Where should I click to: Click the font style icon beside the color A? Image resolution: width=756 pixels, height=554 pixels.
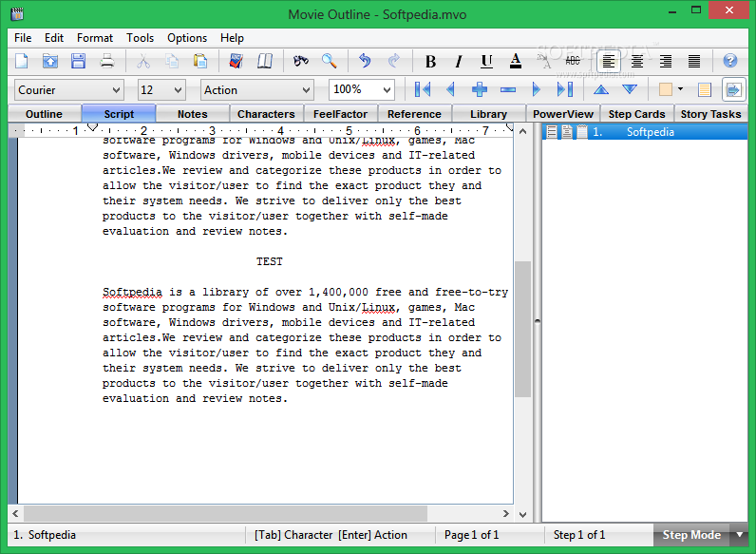[544, 61]
